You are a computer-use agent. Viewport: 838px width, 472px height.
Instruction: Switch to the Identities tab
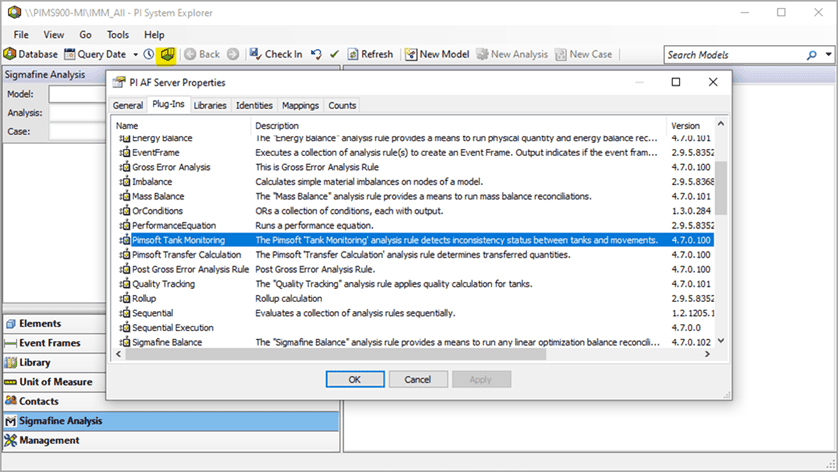point(254,105)
